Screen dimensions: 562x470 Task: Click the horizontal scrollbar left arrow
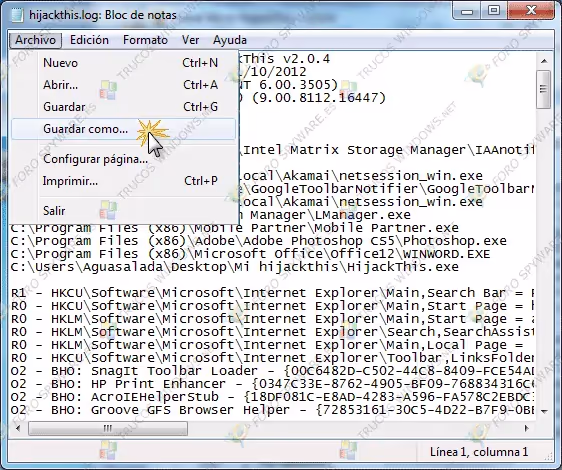(18, 428)
